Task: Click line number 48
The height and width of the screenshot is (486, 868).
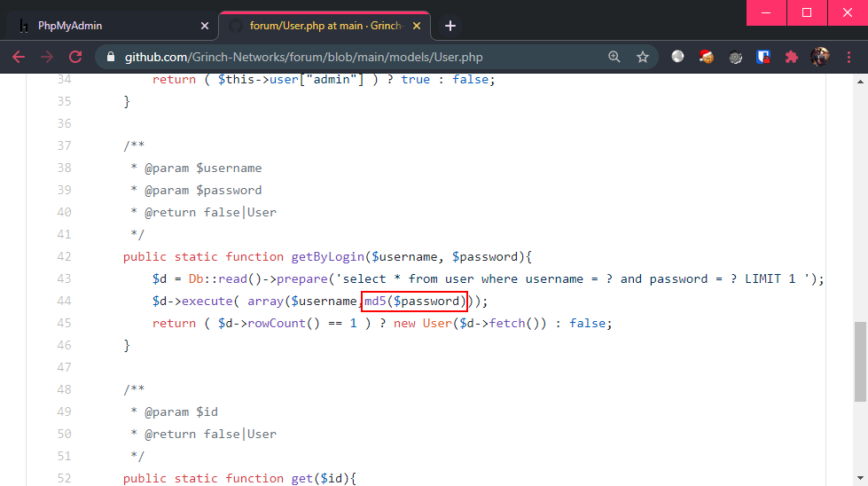Action: tap(64, 389)
